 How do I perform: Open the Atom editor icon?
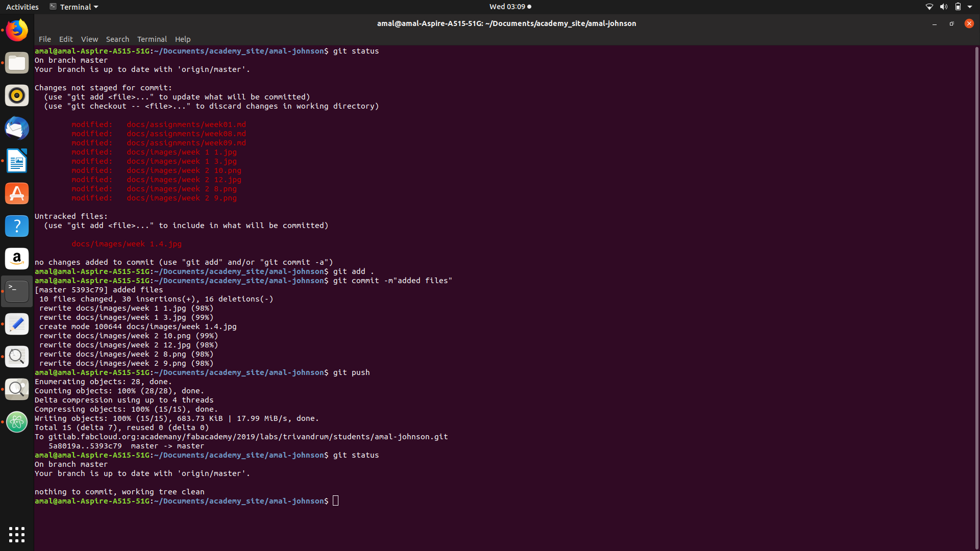pyautogui.click(x=17, y=422)
